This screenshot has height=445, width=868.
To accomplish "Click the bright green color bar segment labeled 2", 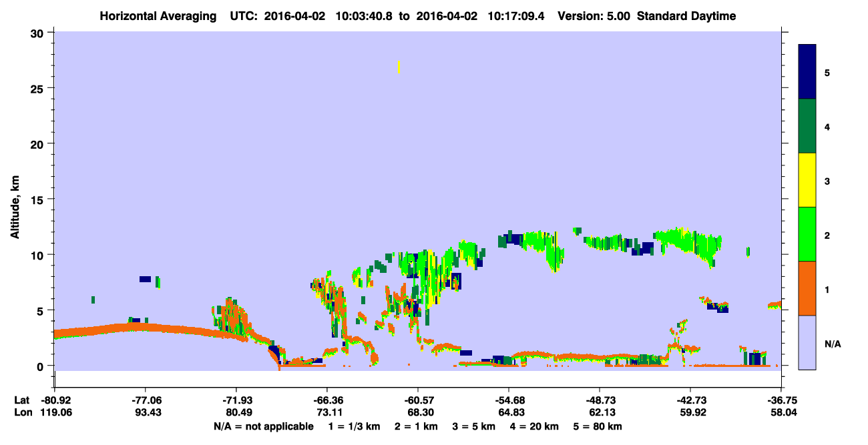I will tap(807, 234).
